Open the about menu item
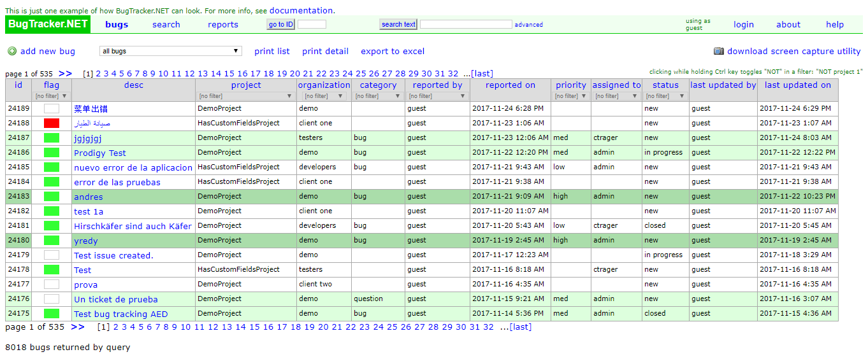The image size is (868, 359). [788, 25]
